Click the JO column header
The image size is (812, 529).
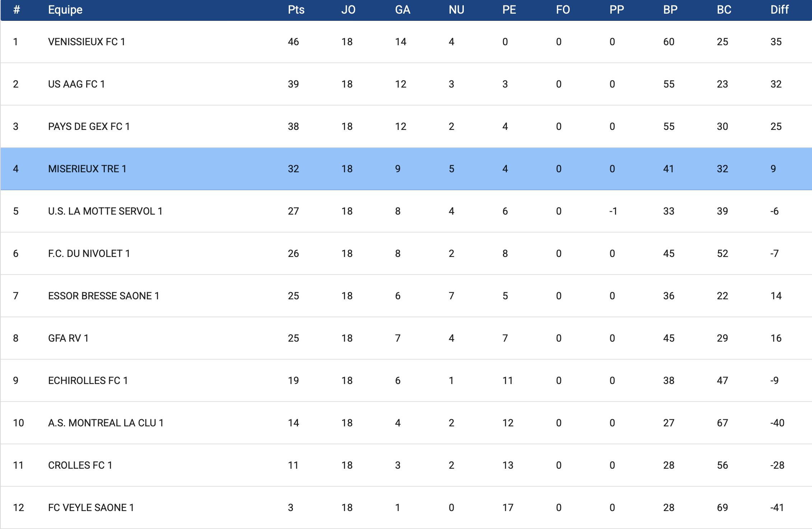[x=348, y=10]
